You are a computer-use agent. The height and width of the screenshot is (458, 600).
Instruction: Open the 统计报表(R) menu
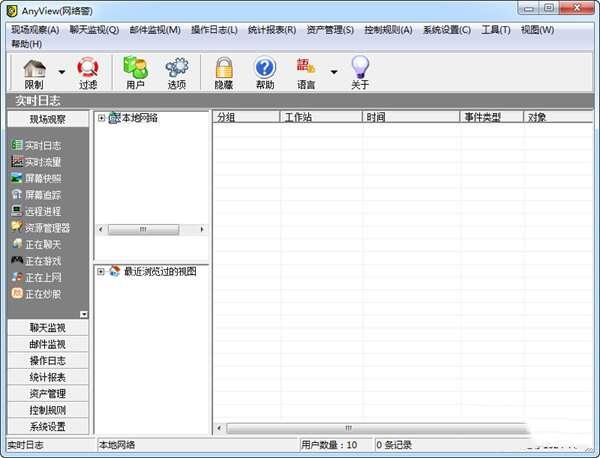[x=271, y=29]
